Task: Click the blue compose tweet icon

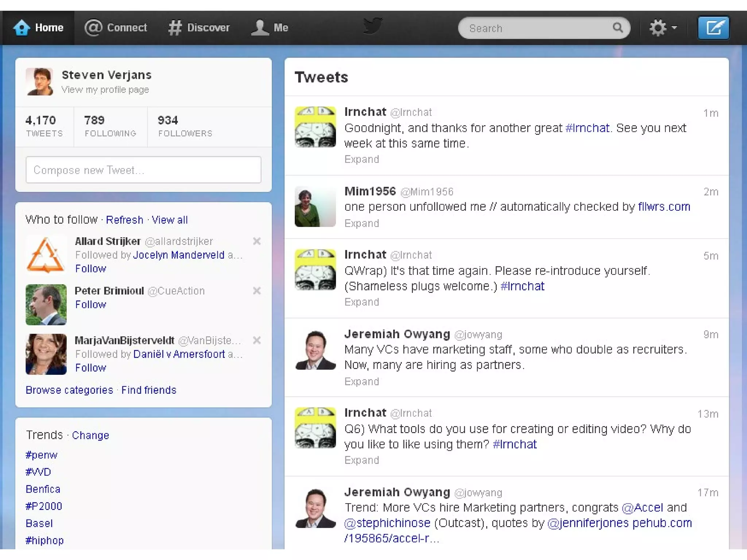Action: [x=713, y=28]
